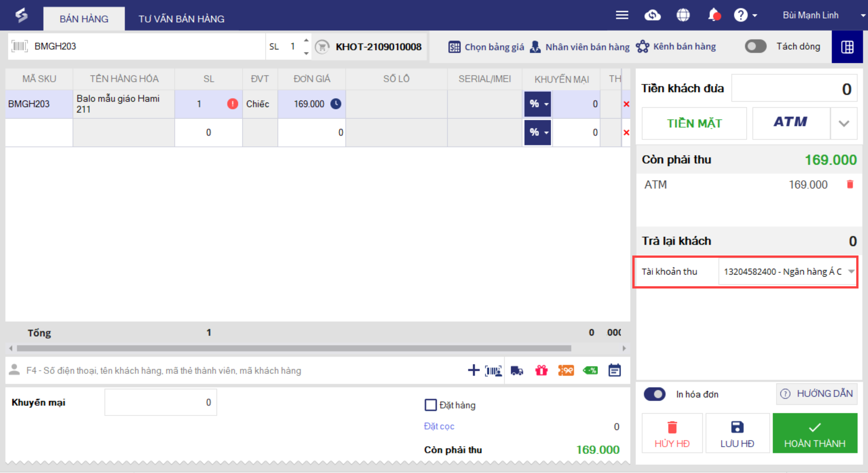The height and width of the screenshot is (473, 868).
Task: Click the notification bell icon
Action: point(714,15)
